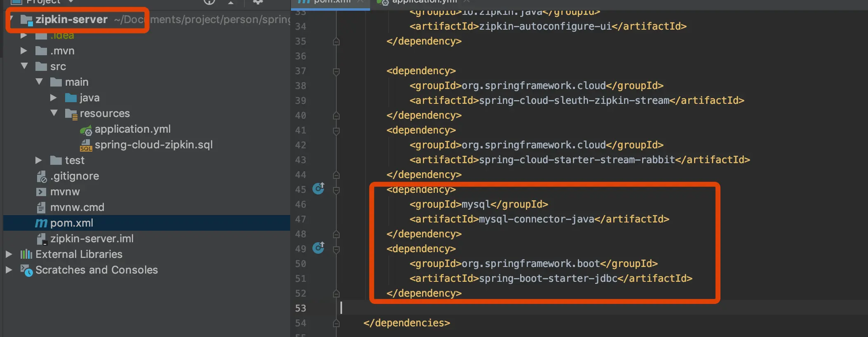Collapse the main folder arrow
The image size is (868, 337).
click(39, 82)
